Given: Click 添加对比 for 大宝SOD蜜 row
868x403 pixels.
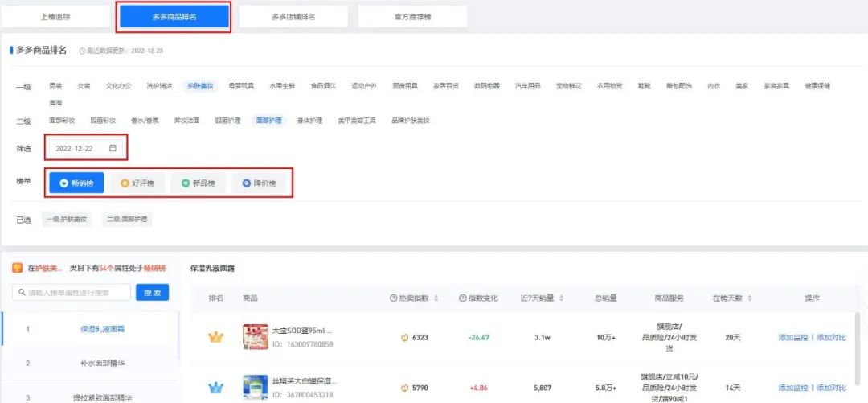Looking at the screenshot, I should [x=832, y=338].
